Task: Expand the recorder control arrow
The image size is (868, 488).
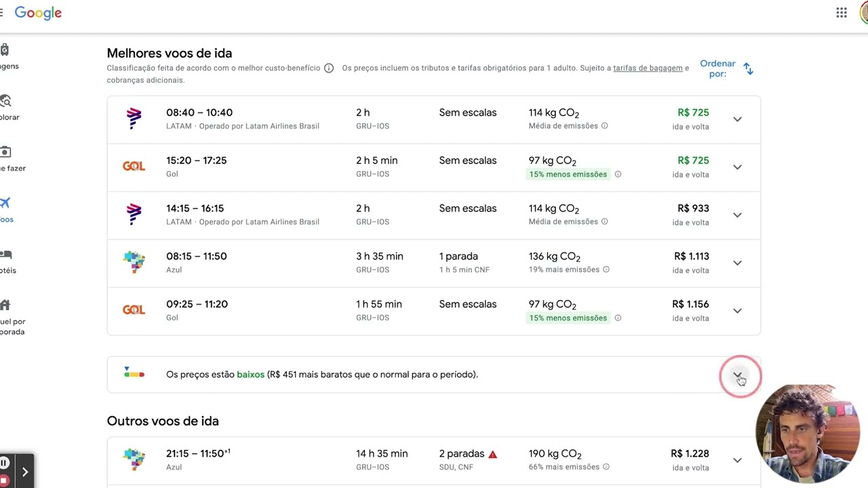Action: tap(25, 472)
